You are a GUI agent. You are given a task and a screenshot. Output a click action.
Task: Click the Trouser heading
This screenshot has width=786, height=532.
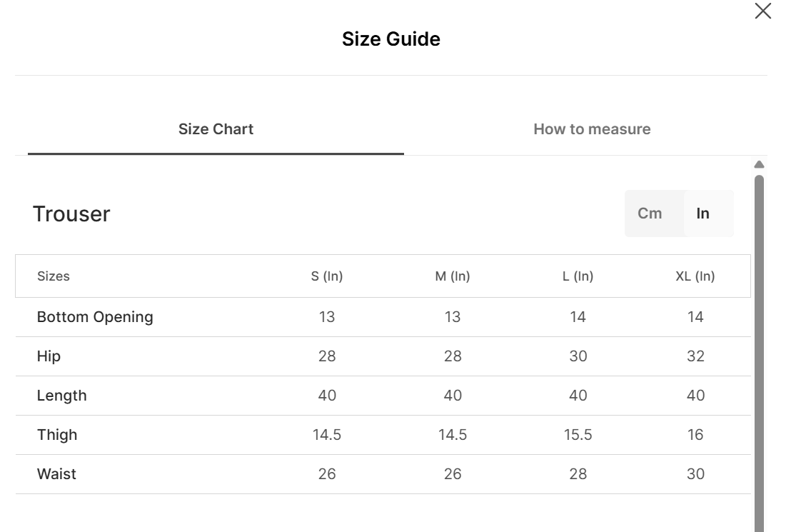pos(71,214)
